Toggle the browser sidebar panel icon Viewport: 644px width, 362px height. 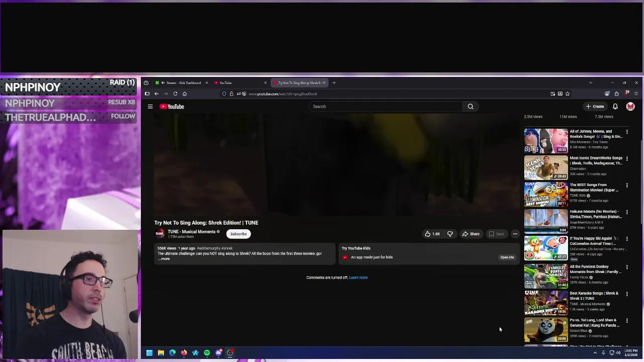coord(147,94)
